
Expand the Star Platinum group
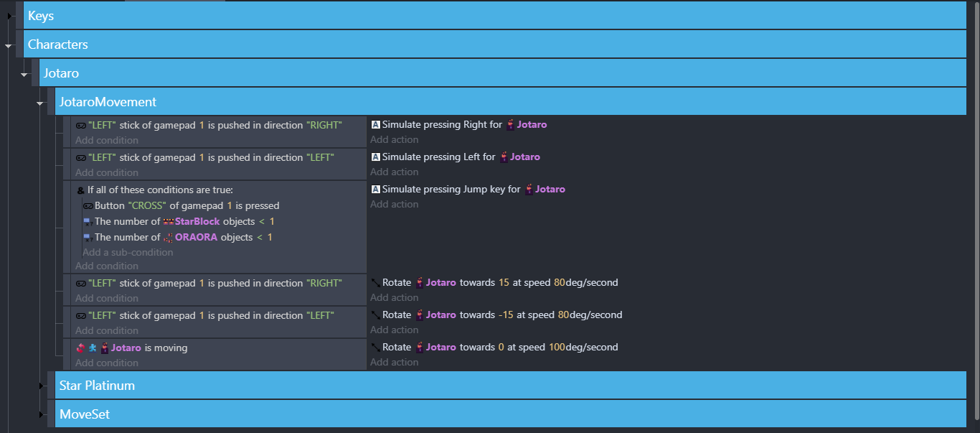pyautogui.click(x=40, y=386)
